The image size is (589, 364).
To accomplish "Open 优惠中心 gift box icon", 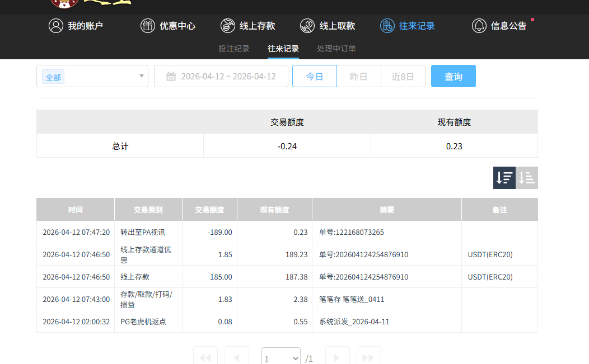I will [148, 26].
